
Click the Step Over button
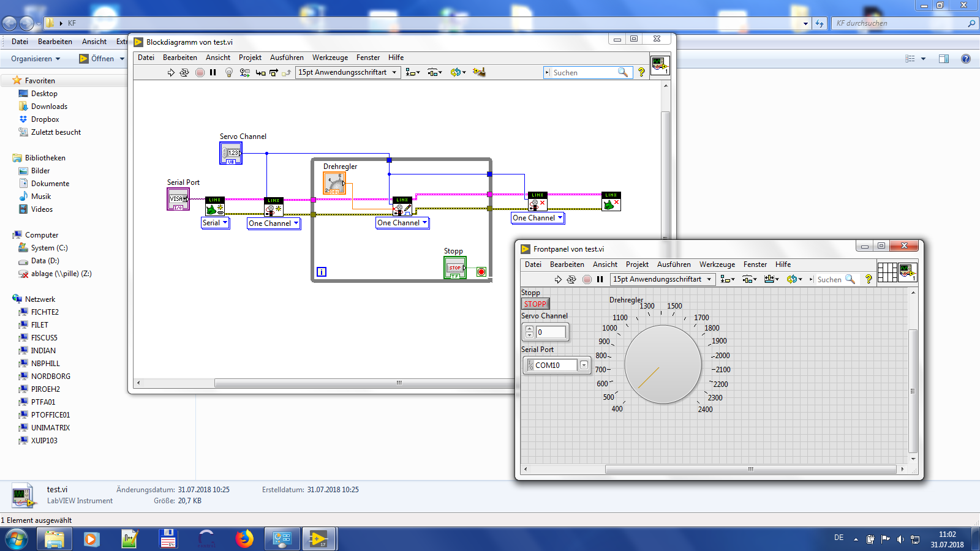click(274, 72)
